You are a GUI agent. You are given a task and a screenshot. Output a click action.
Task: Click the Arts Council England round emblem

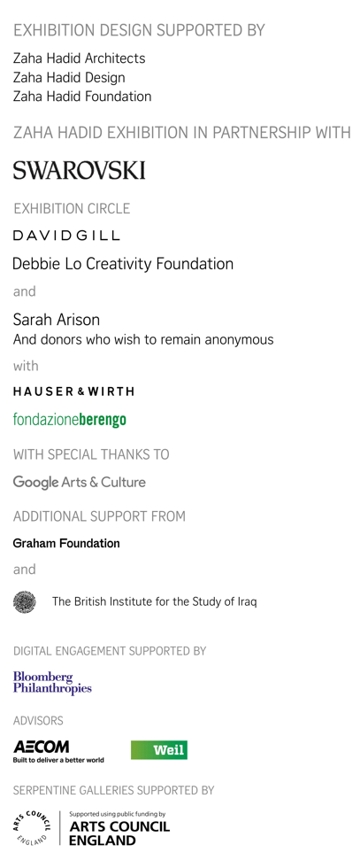(x=32, y=827)
